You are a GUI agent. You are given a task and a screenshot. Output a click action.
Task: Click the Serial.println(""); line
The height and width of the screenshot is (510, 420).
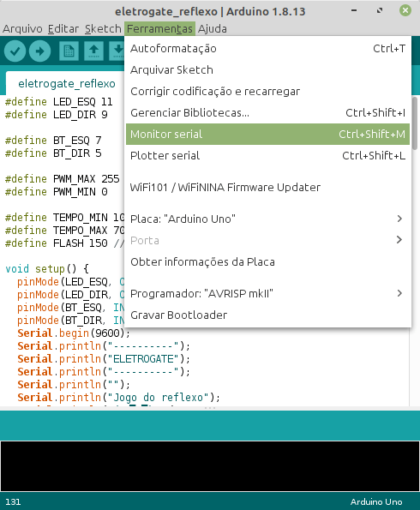[x=74, y=385]
